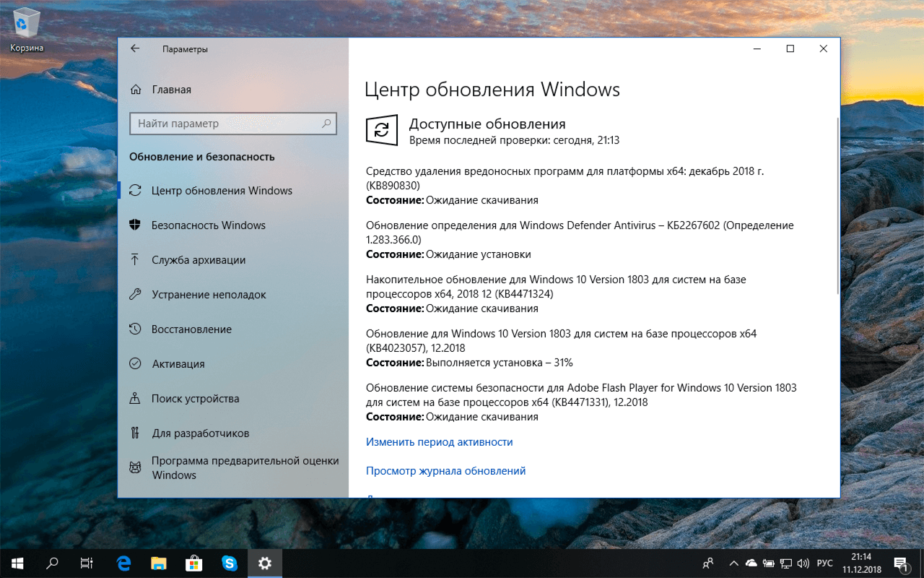Viewport: 924px width, 578px height.
Task: Click the Активация checkmark icon
Action: click(x=138, y=363)
